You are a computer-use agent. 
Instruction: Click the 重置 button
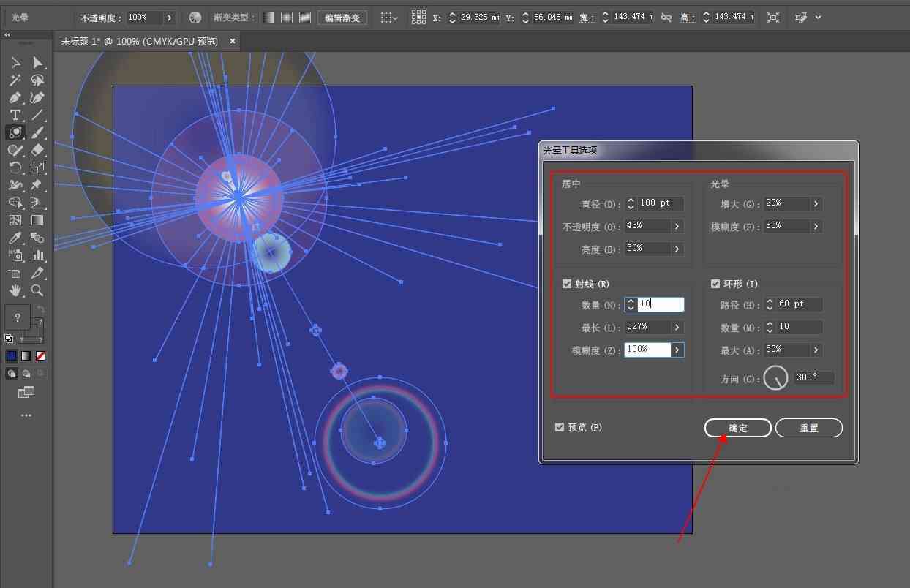tap(809, 428)
